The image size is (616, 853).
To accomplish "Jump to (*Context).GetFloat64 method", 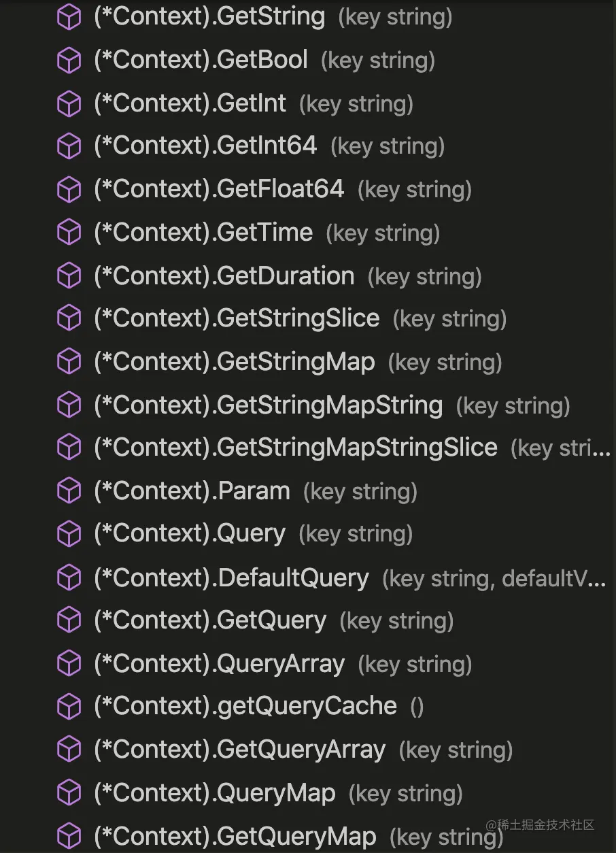I will click(219, 189).
